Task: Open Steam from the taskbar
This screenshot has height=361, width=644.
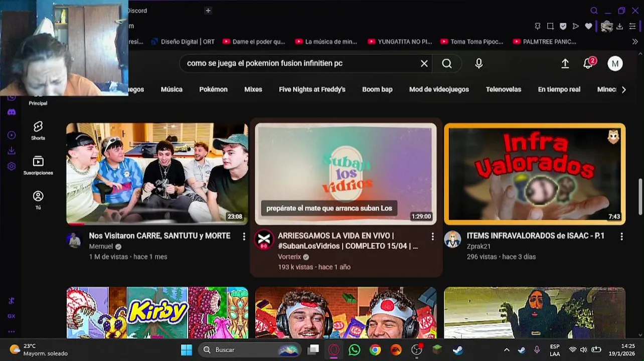Action: (458, 349)
